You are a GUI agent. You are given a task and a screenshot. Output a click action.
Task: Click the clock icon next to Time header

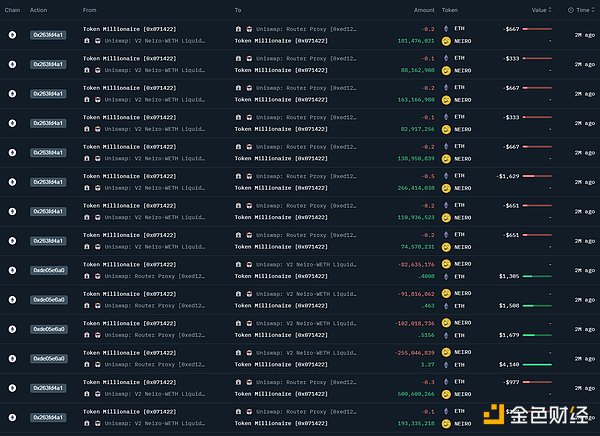coord(571,10)
